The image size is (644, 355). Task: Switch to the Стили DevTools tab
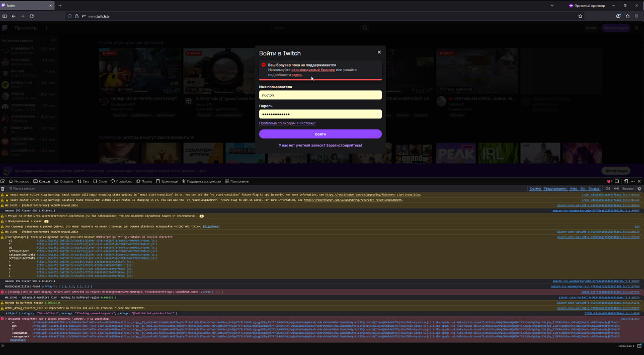pos(100,181)
